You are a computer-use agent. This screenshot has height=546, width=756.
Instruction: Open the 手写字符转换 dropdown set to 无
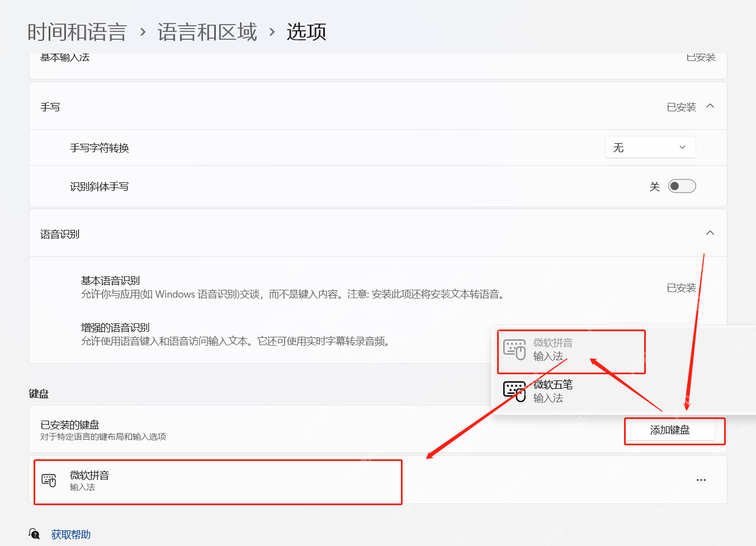(650, 147)
